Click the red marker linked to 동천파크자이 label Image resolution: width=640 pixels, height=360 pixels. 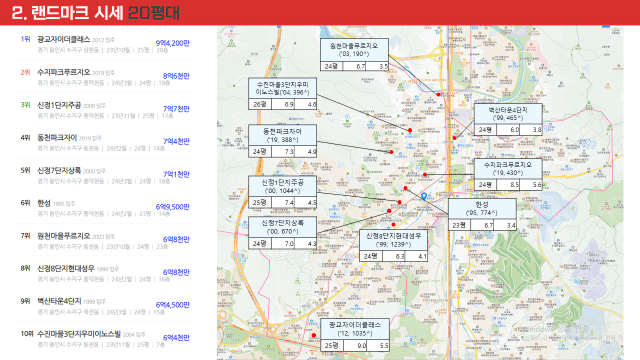coord(391,152)
